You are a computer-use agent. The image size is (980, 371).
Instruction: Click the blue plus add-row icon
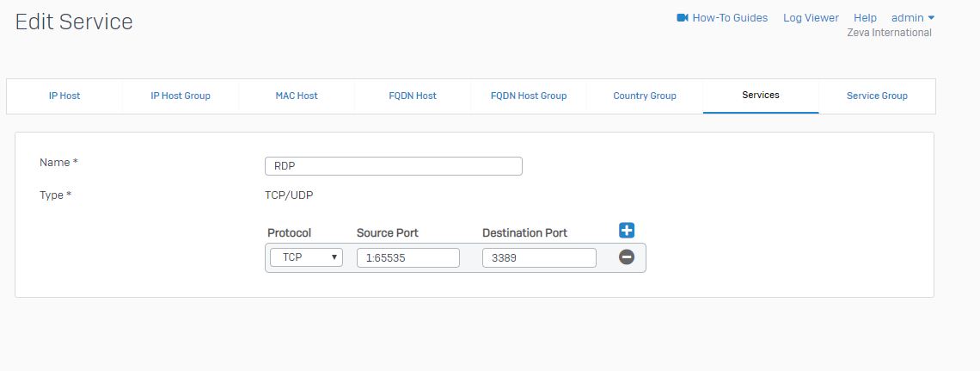point(627,231)
